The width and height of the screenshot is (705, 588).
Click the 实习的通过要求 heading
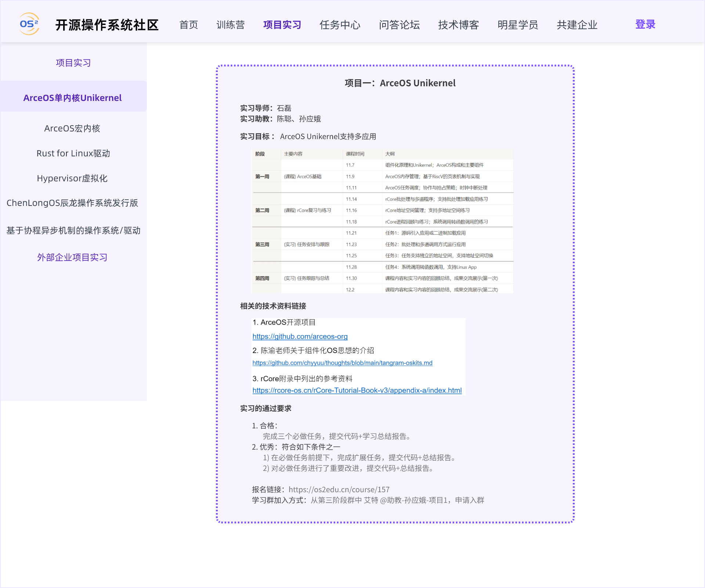point(266,408)
